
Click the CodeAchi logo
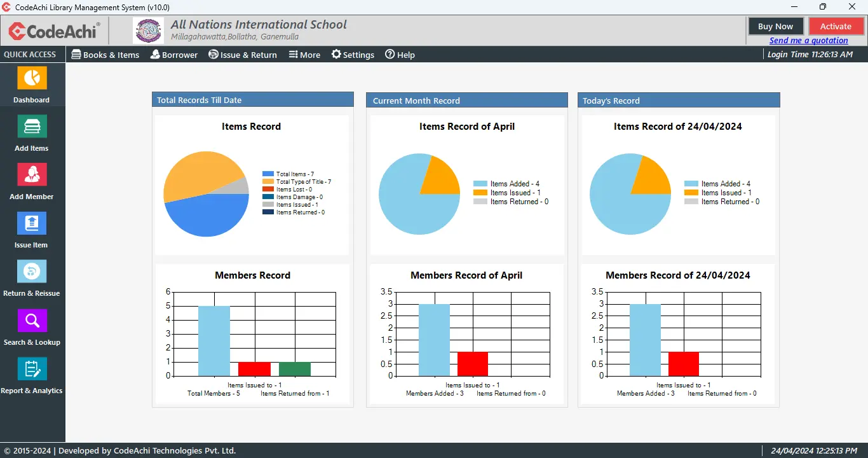click(54, 31)
